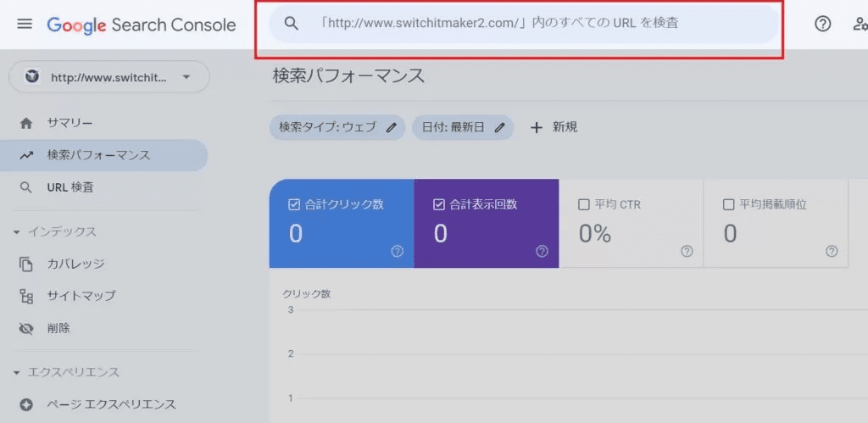This screenshot has width=868, height=423.
Task: Click the crossed-eye icon beside 削除
Action: tap(26, 329)
